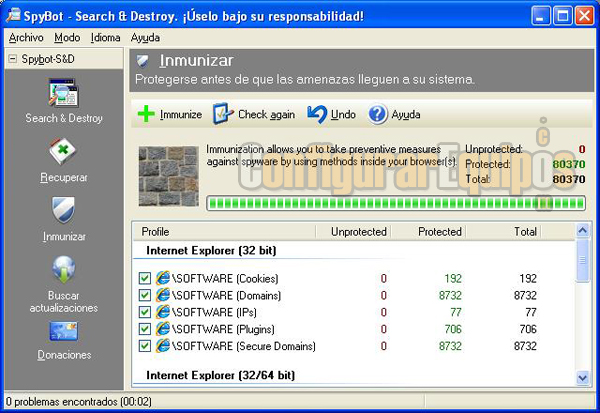Screen dimensions: 600x413
Task: Click IE icon beside \SOFTWARE (IPs)
Action: coord(163,312)
